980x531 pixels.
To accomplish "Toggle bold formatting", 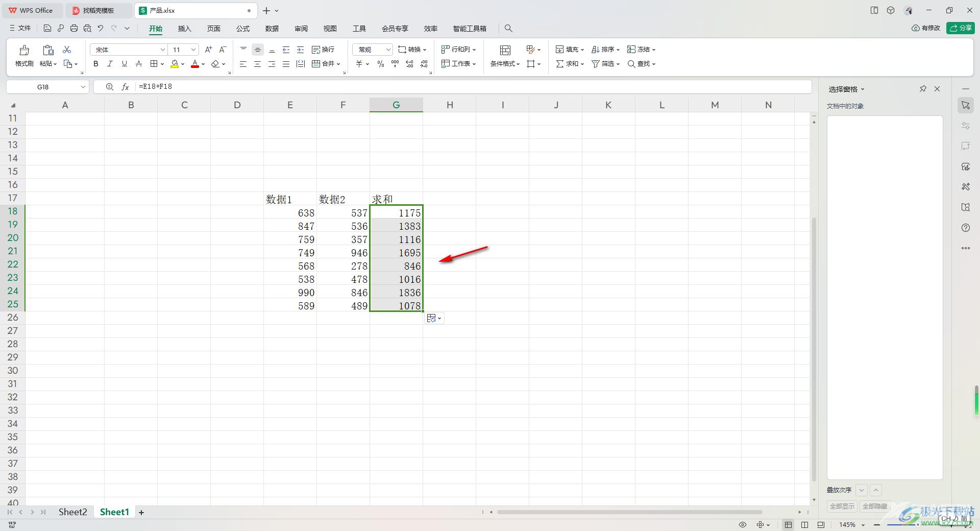I will point(96,64).
